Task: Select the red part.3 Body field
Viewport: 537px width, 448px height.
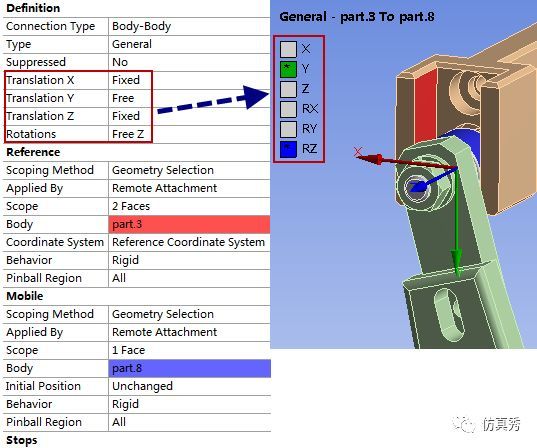Action: pos(189,224)
